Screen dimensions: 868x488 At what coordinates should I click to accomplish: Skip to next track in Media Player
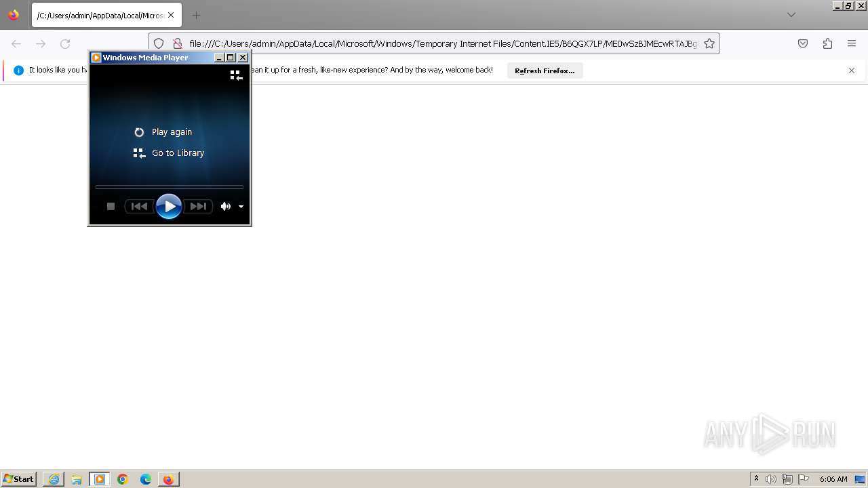tap(198, 207)
